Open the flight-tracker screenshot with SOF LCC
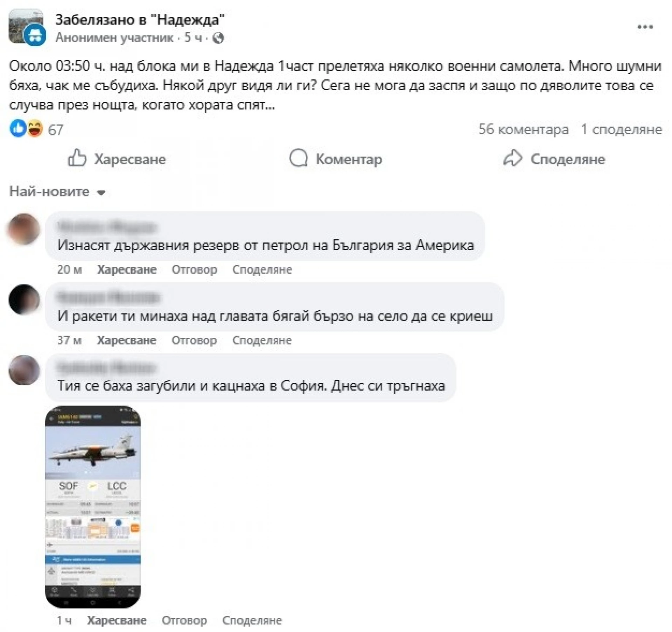Viewport: 672px width, 632px height. pos(93,506)
